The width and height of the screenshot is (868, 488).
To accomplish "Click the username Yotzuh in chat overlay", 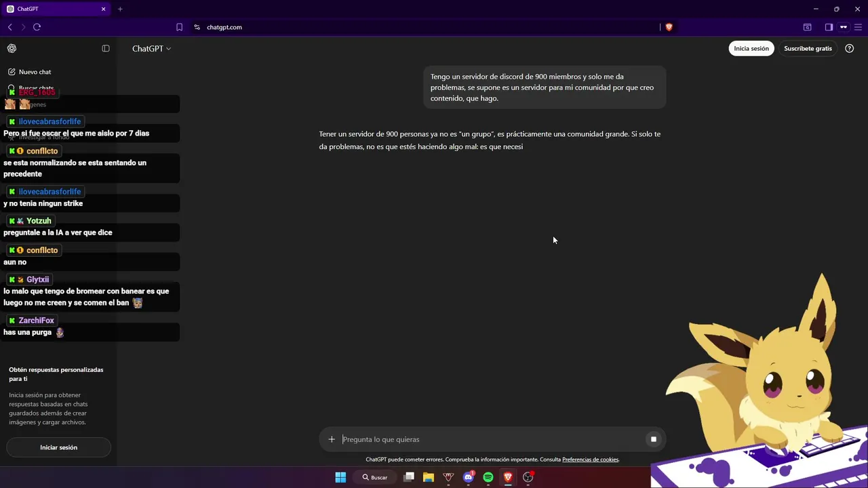I will [x=39, y=221].
